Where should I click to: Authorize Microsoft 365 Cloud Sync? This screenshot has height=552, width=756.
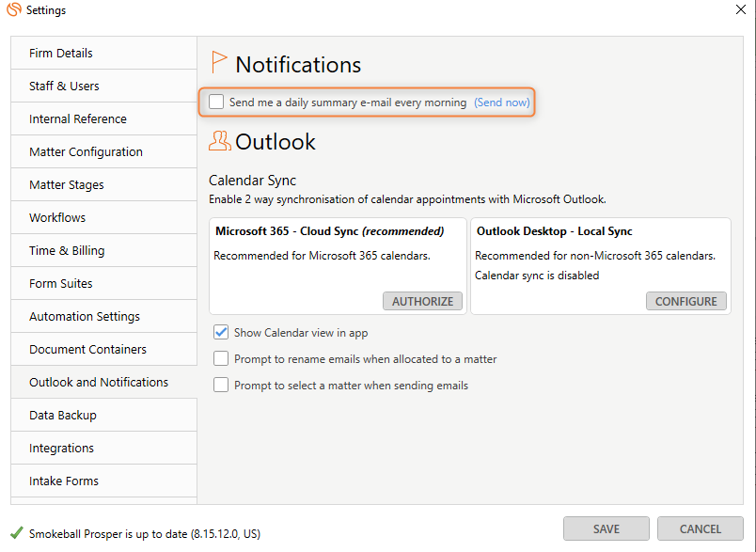[x=422, y=301]
